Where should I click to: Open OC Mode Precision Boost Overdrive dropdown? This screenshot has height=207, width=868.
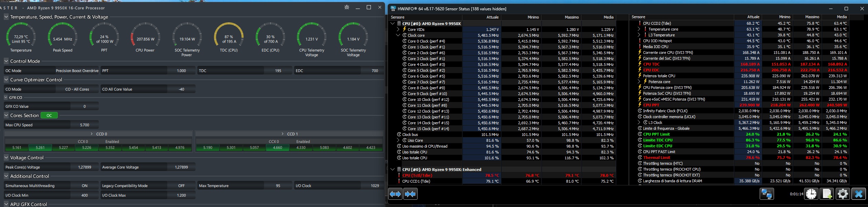coord(77,71)
